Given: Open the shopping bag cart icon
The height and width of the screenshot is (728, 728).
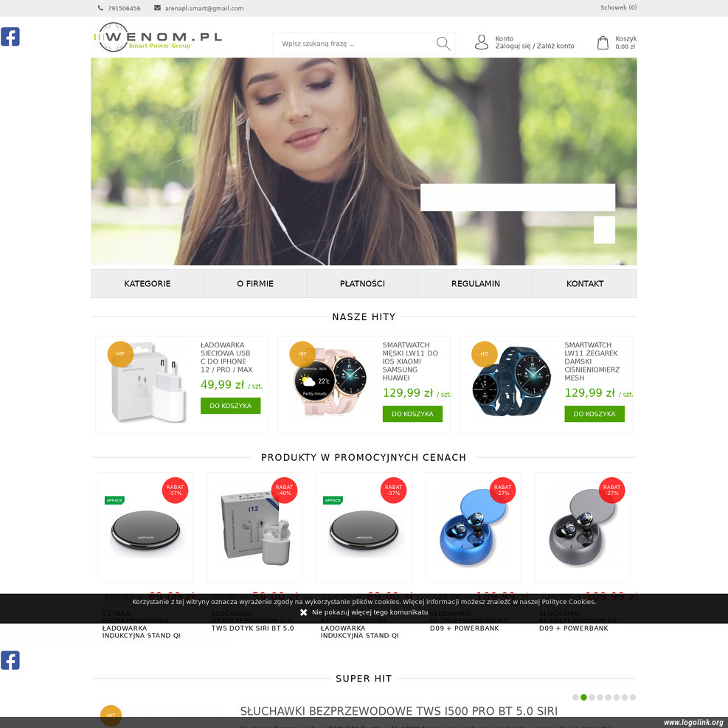Looking at the screenshot, I should pos(603,43).
